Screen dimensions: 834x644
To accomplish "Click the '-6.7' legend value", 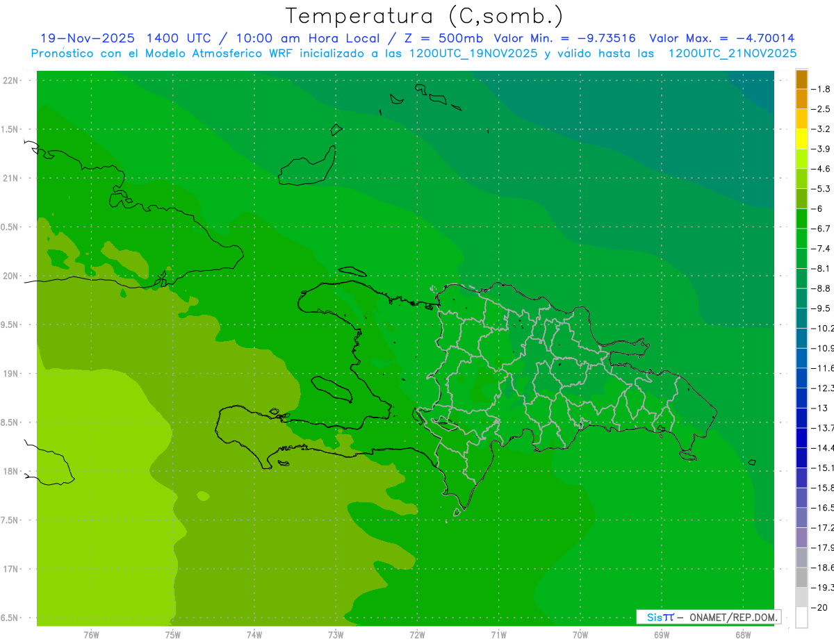I will pos(821,229).
